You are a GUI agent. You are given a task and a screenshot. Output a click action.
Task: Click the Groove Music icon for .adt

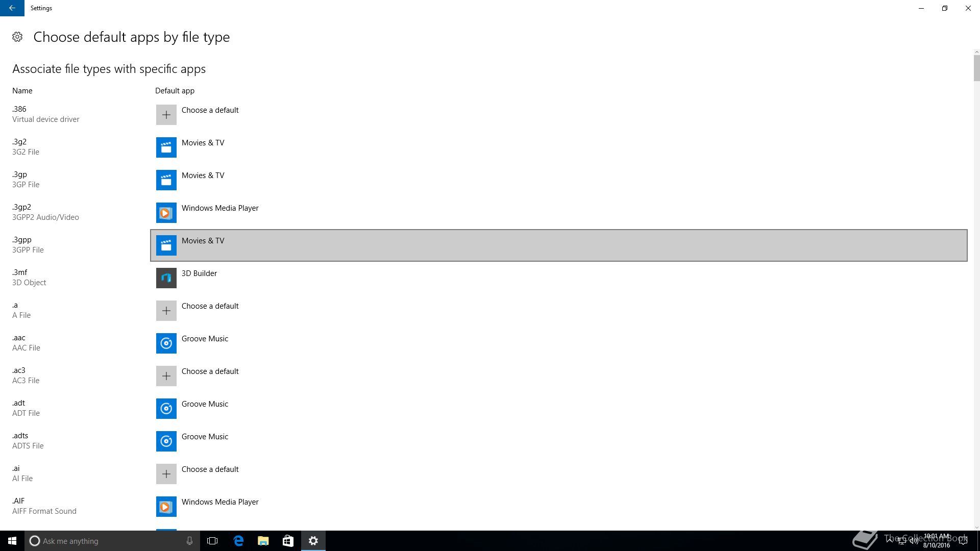point(166,409)
